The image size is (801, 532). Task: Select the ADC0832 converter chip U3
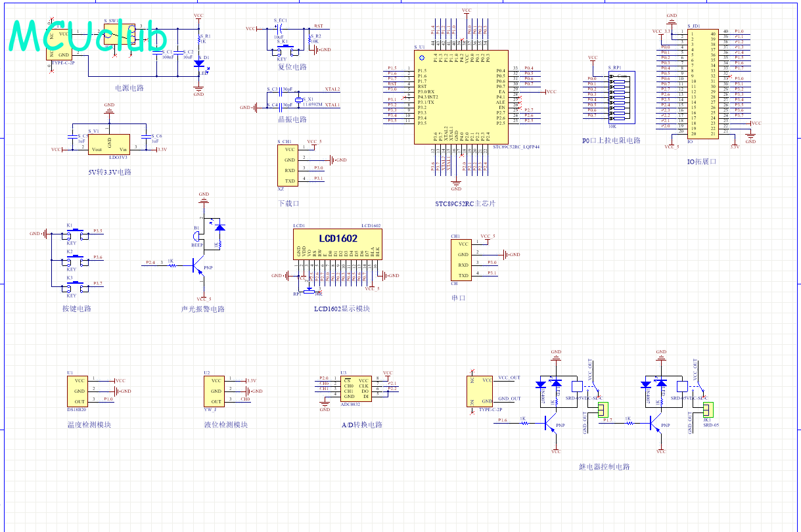[355, 388]
